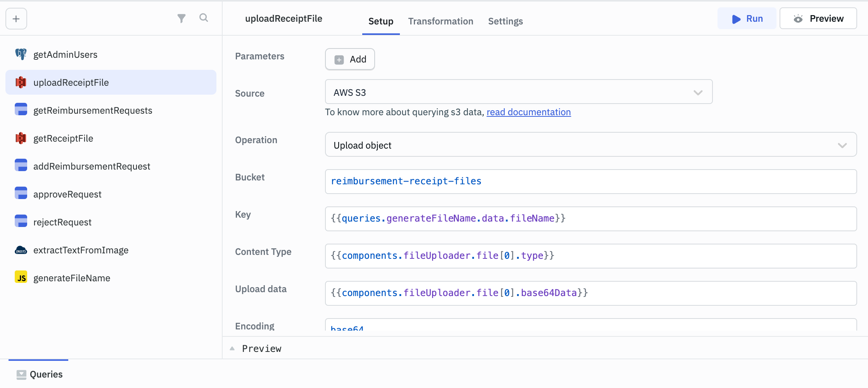Click the search icon in the query sidebar
The height and width of the screenshot is (388, 868).
click(204, 18)
